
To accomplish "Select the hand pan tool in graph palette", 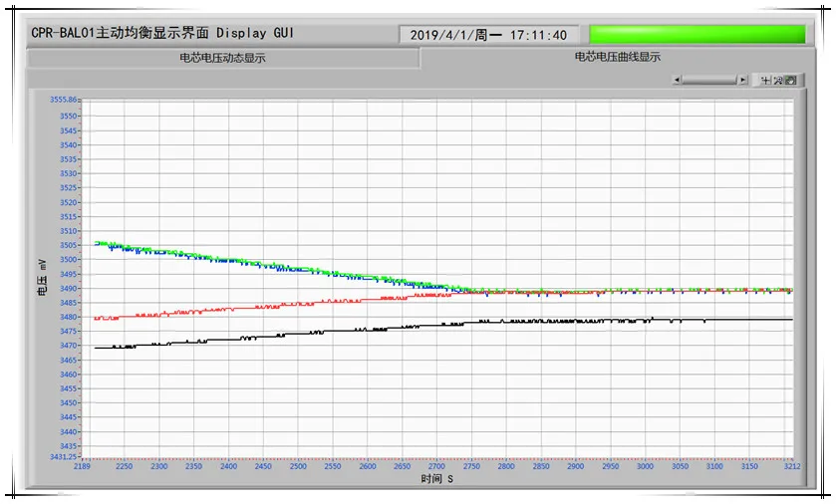I will 791,80.
